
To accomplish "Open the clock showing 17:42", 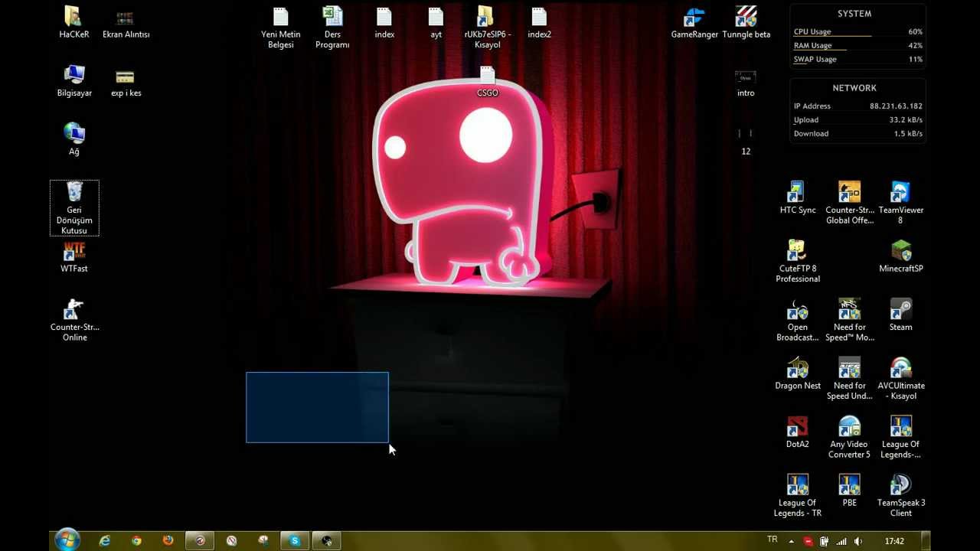I will pyautogui.click(x=894, y=541).
